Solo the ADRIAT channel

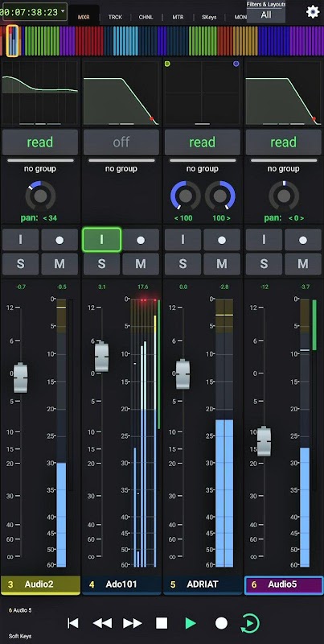[x=183, y=264]
